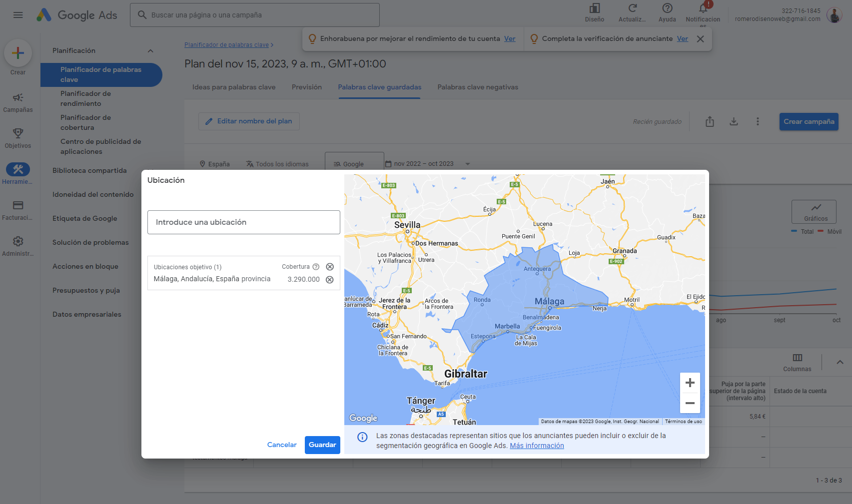Collapse the Planificación section
The image size is (852, 504).
(150, 51)
